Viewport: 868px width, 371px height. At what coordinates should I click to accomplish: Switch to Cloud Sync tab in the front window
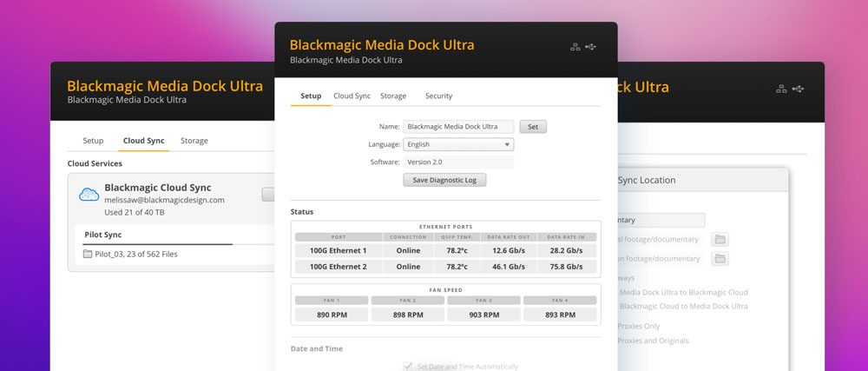point(352,96)
